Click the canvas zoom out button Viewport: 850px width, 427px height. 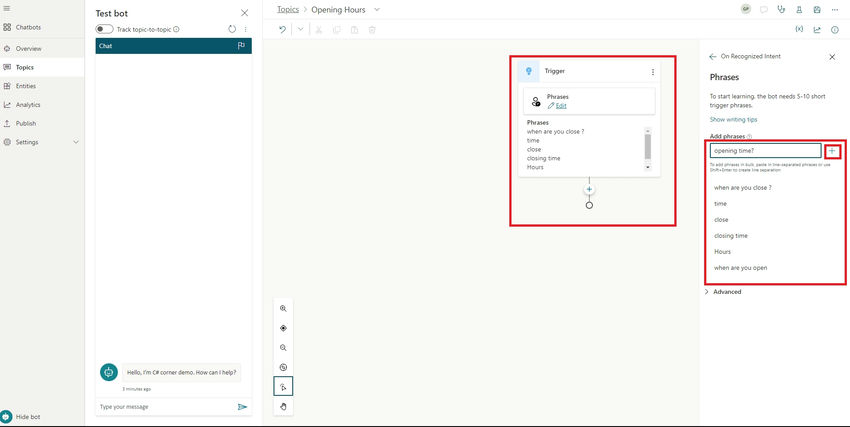point(283,348)
